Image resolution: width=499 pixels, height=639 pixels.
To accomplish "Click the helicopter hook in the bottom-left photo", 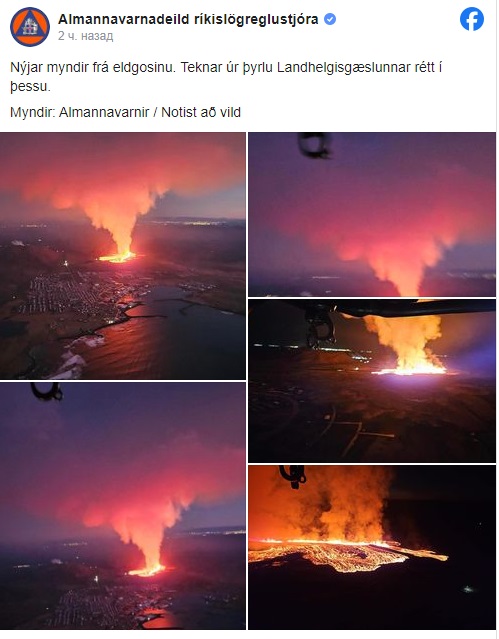I will [x=47, y=392].
